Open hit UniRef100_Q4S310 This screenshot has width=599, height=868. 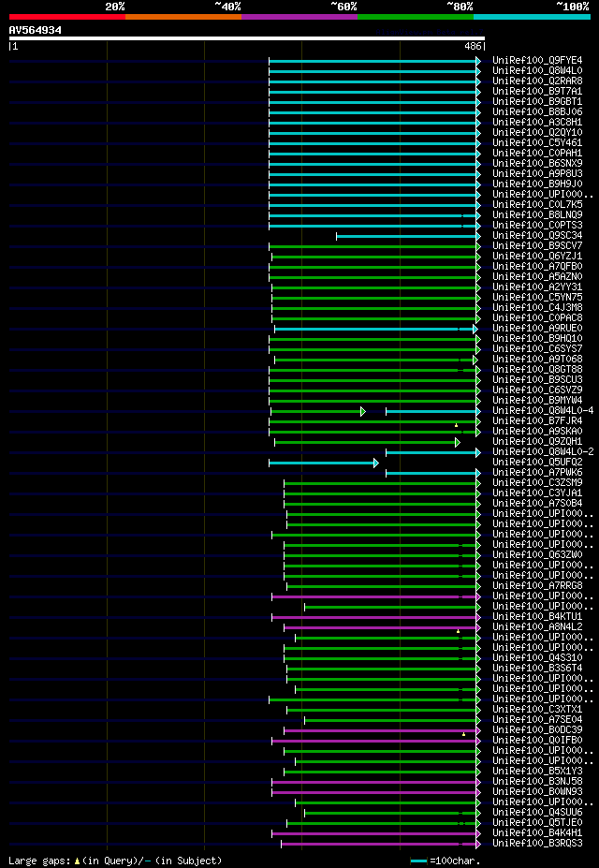pos(537,658)
